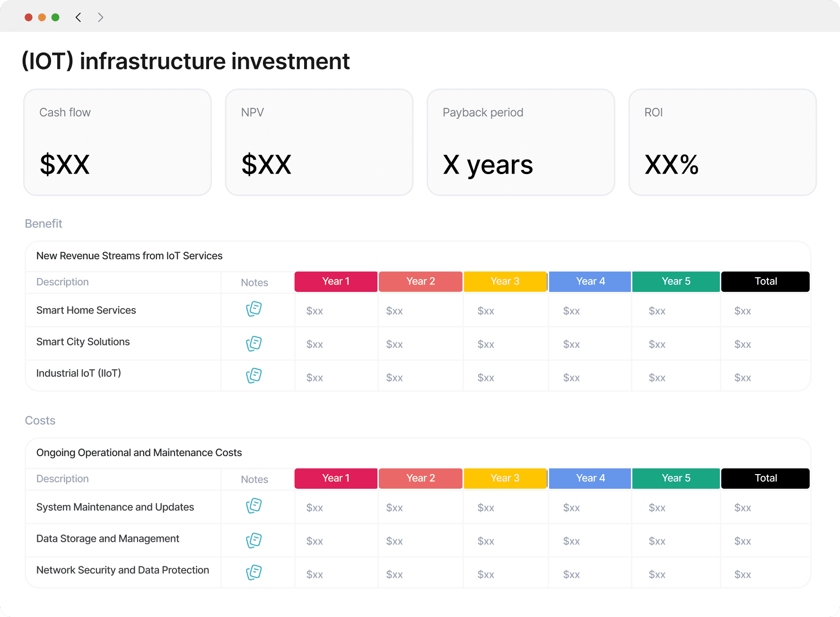
Task: Click Year 4 value for Data Storage row
Action: pos(571,541)
